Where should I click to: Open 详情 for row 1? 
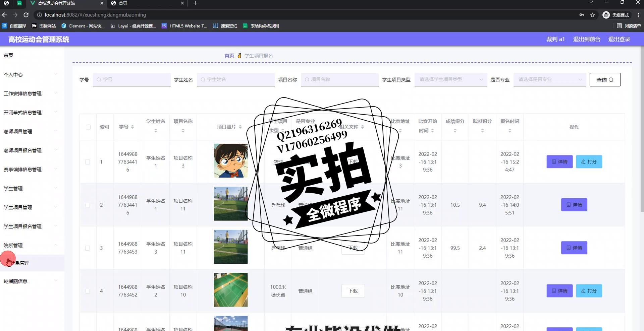[559, 162]
